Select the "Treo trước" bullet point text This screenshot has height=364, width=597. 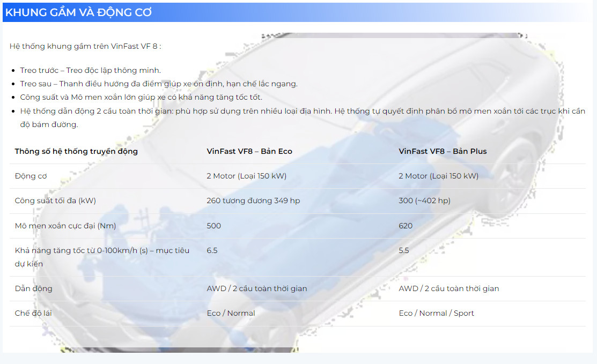(x=90, y=70)
